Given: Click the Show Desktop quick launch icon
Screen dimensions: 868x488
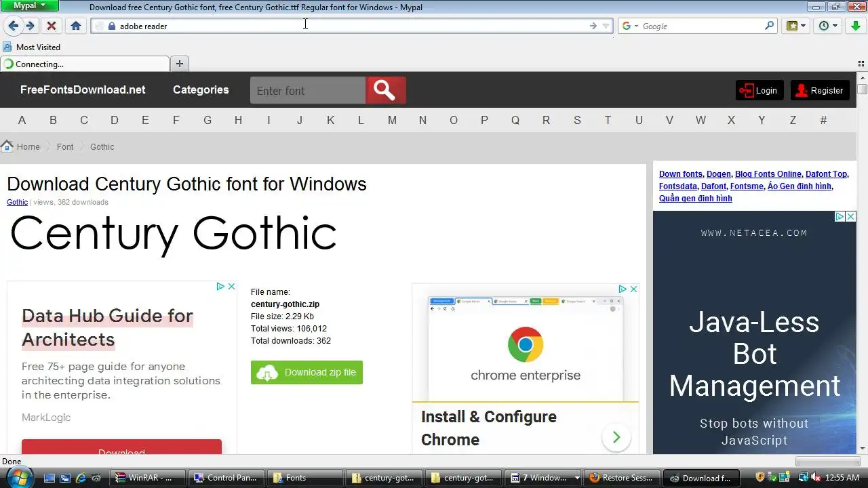Looking at the screenshot, I should (x=49, y=478).
